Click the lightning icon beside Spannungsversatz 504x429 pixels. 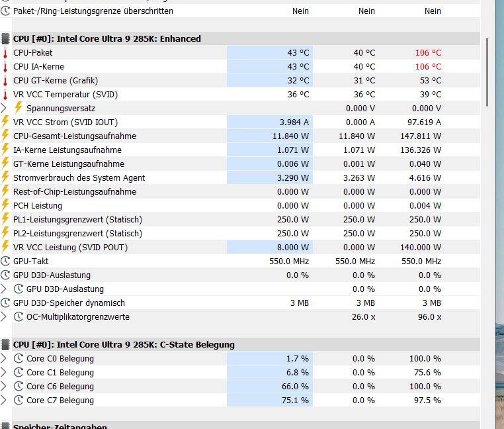[x=19, y=108]
